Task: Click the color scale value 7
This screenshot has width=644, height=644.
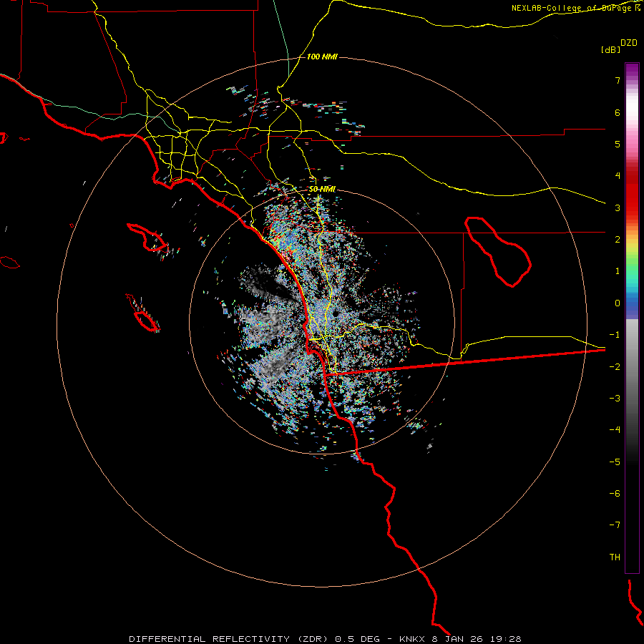Action: pyautogui.click(x=618, y=80)
